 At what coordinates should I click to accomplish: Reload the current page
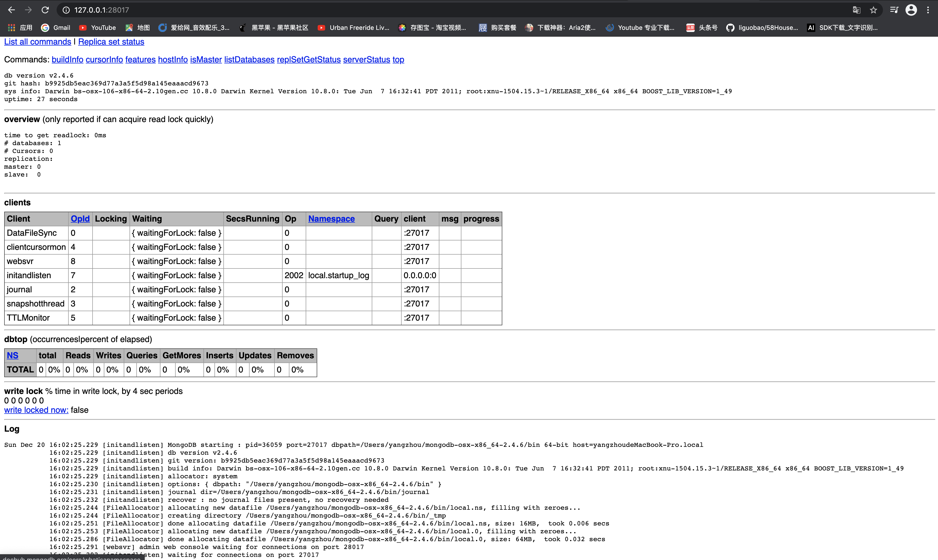[45, 10]
